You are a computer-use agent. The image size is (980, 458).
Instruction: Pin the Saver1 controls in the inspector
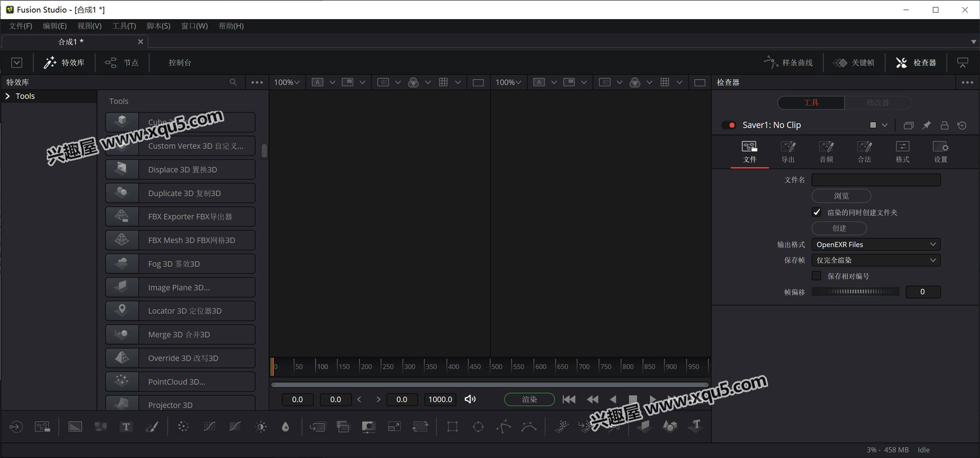click(927, 126)
